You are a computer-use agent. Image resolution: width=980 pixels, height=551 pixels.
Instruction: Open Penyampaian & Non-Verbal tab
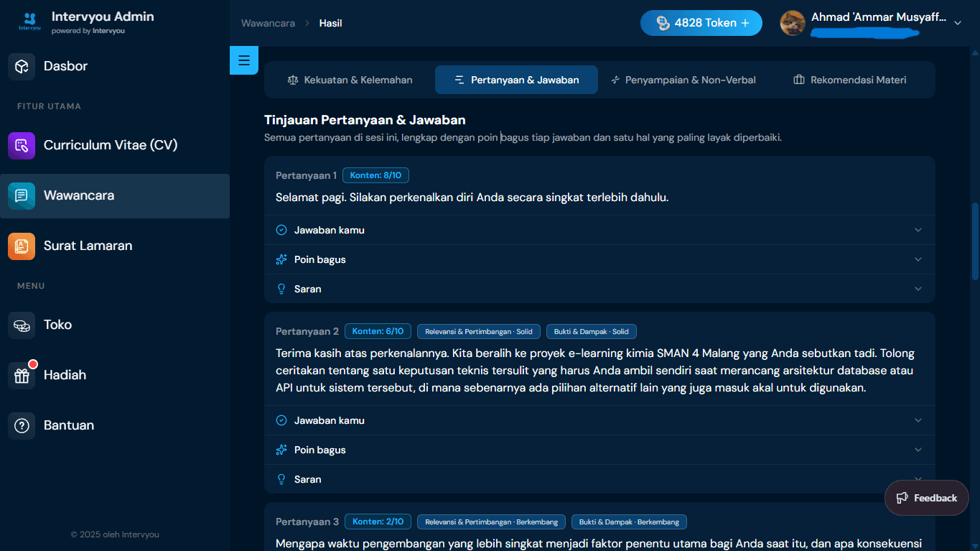(x=683, y=80)
